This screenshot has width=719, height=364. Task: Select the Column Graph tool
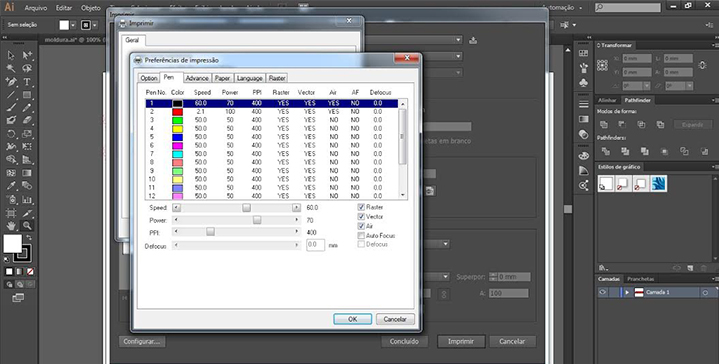pyautogui.click(x=27, y=199)
